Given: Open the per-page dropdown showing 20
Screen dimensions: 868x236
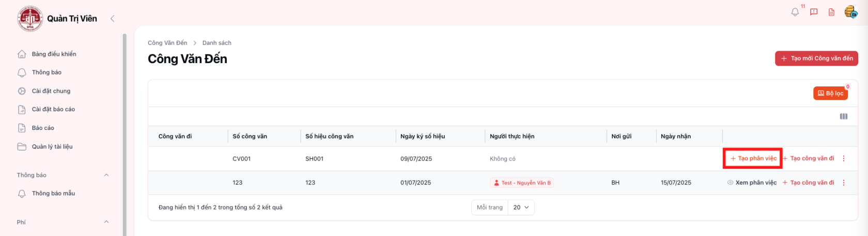Looking at the screenshot, I should [521, 208].
